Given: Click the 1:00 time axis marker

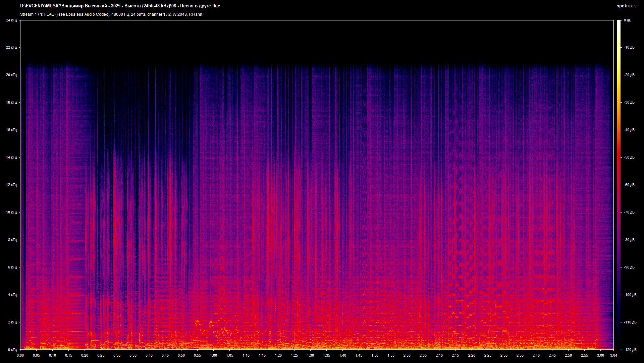Looking at the screenshot, I should (213, 355).
